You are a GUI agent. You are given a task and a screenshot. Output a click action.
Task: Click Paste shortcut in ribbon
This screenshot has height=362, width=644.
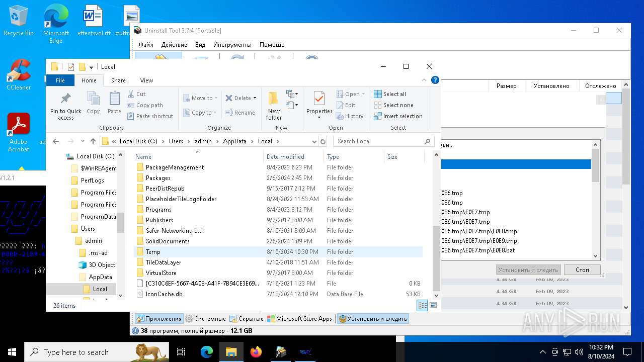150,116
